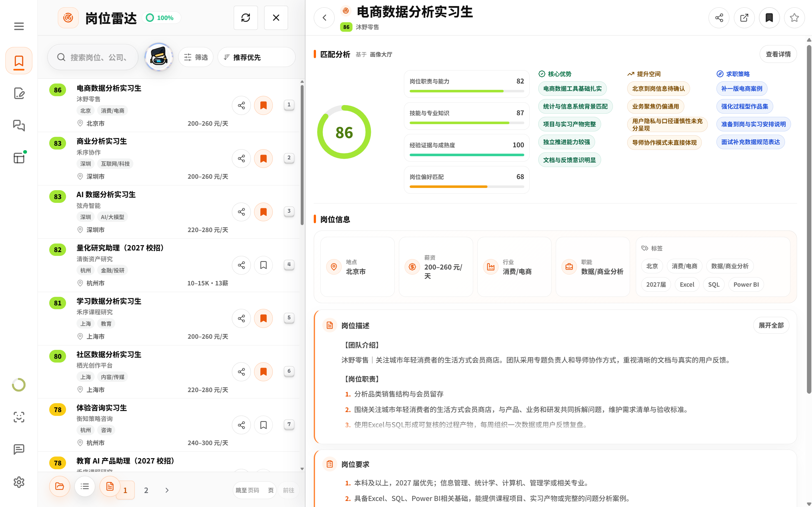Toggle bookmark for 电商数据分析实习生 in list

pyautogui.click(x=263, y=105)
